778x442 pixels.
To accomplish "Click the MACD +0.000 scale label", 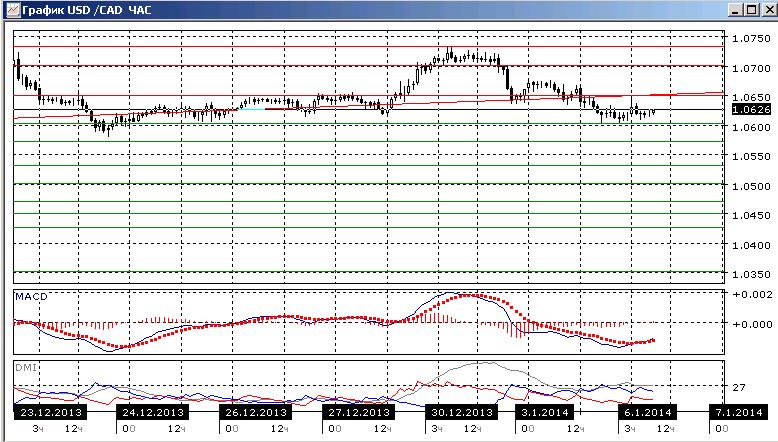I will pyautogui.click(x=753, y=324).
